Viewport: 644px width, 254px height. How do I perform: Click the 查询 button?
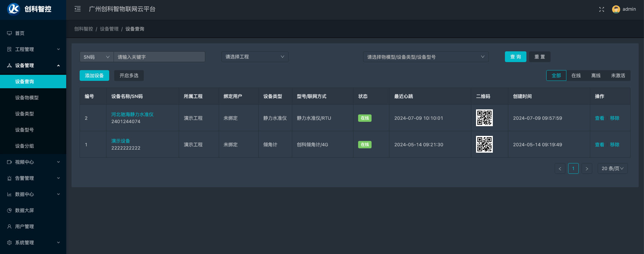point(515,57)
